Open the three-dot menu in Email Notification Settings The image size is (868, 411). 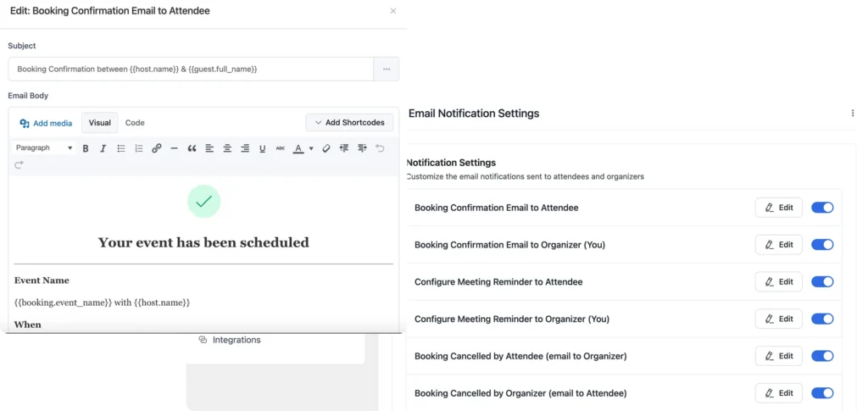point(853,113)
